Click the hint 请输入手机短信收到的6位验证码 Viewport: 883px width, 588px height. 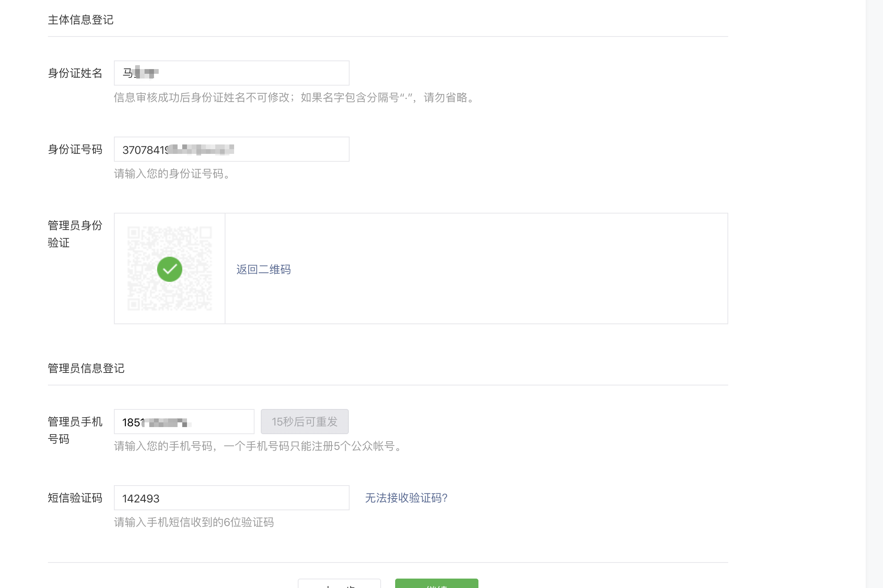pos(194,522)
